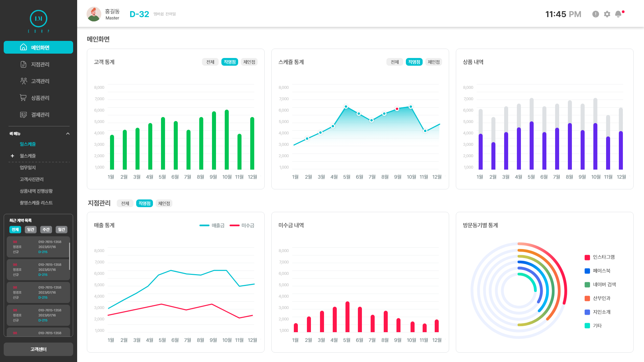The image size is (644, 362).
Task: Select 체인점 filter in 스케쥴 통계 card
Action: [x=434, y=62]
